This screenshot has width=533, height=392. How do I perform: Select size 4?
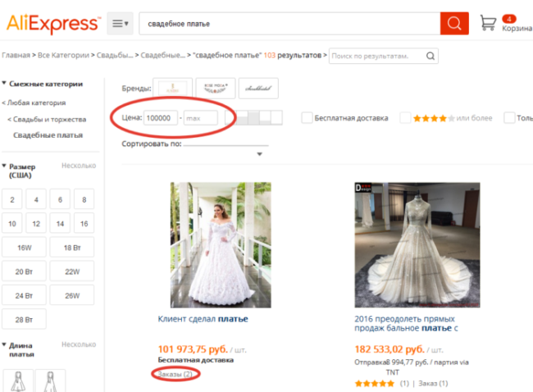pos(36,199)
